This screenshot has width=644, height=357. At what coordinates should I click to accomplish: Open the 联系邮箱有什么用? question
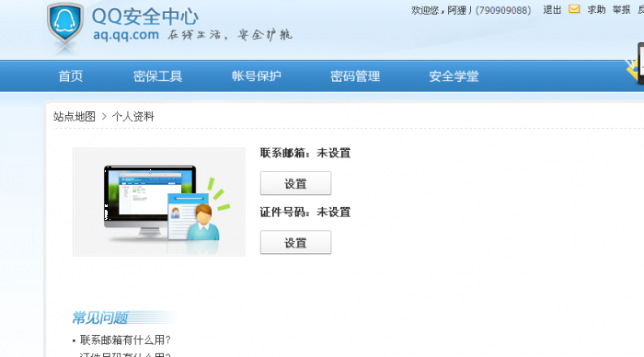[125, 340]
